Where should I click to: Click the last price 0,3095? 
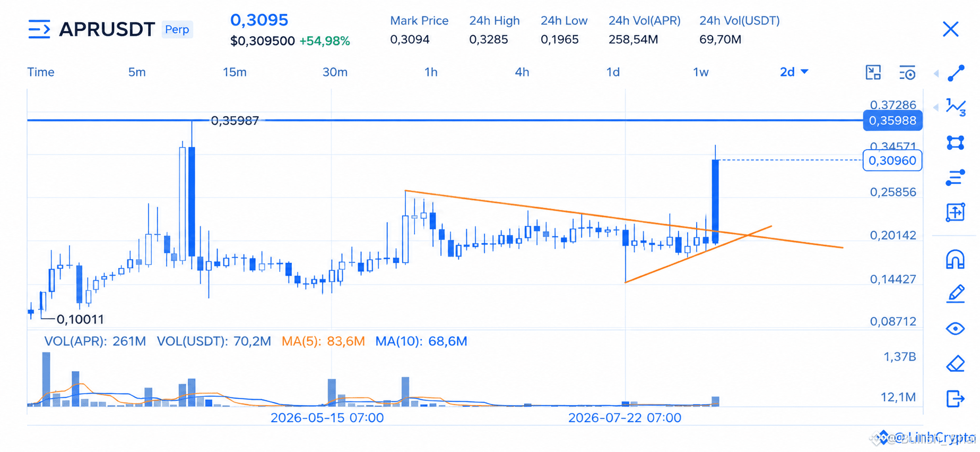coord(259,20)
